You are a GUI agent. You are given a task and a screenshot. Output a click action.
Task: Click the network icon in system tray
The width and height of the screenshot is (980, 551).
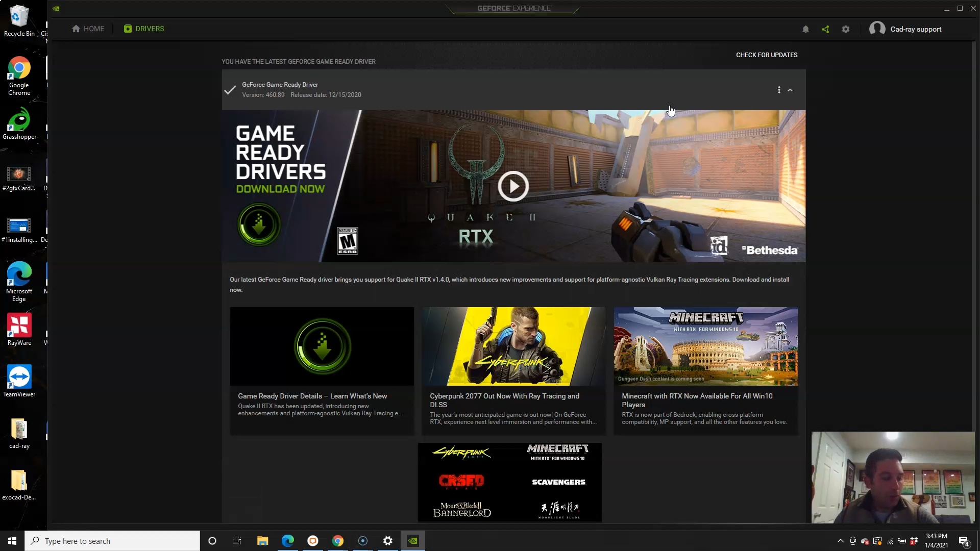click(890, 541)
